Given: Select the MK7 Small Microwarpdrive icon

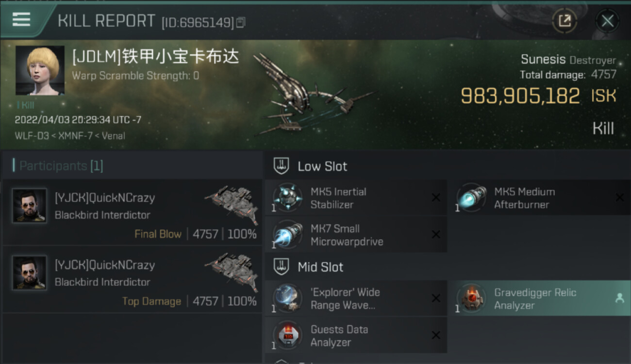Looking at the screenshot, I should tap(287, 234).
